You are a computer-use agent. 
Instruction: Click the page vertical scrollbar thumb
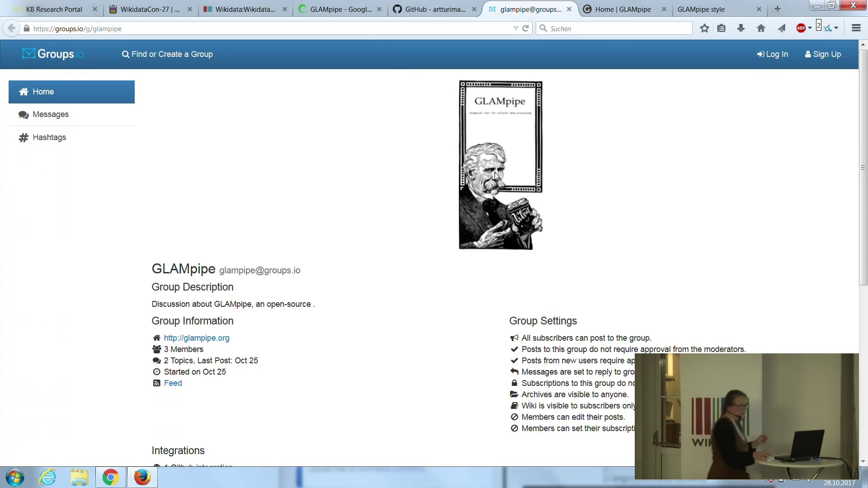coord(863,167)
